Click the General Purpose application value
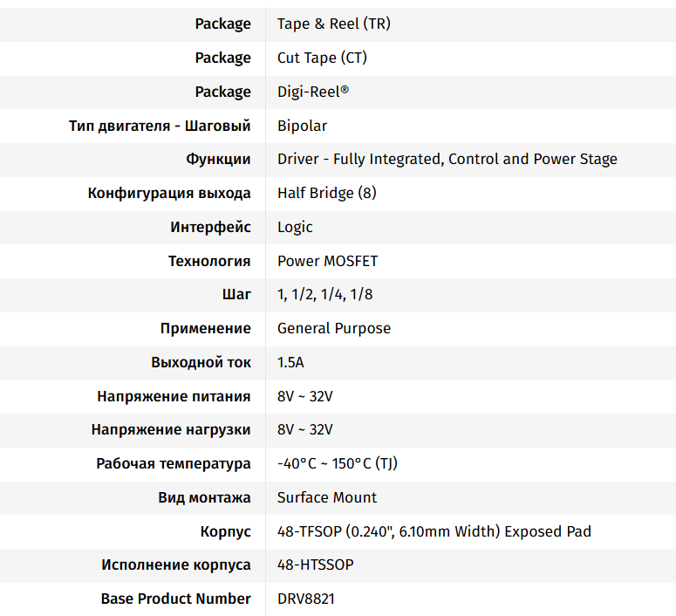676x616 pixels. [333, 328]
